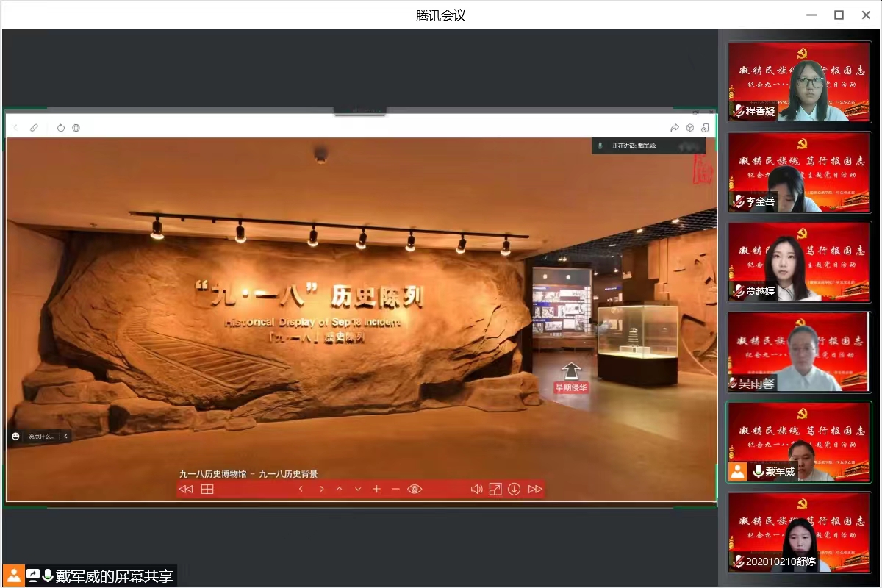The image size is (882, 588).
Task: Tilt the view down using the down chevron
Action: 358,489
